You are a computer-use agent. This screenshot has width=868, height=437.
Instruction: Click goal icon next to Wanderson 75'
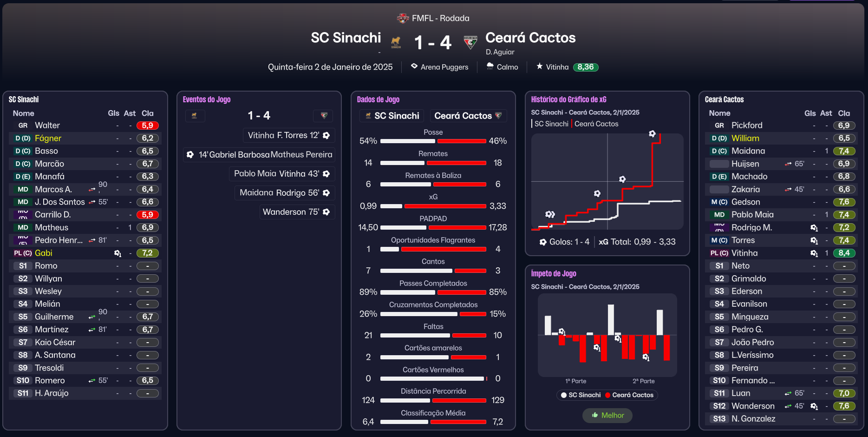[326, 212]
